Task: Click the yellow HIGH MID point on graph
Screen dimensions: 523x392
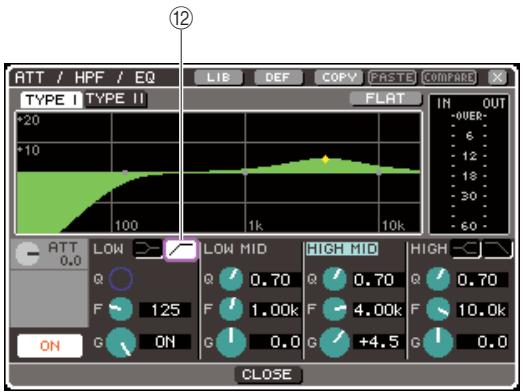Action: pos(326,159)
